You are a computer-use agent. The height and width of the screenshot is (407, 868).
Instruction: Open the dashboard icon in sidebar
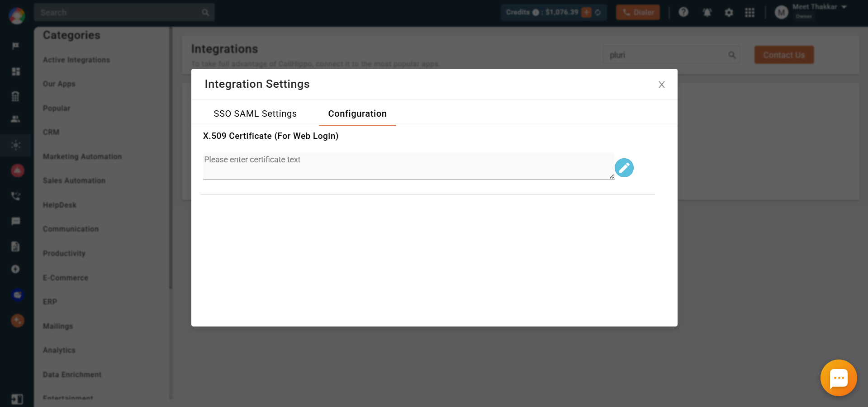pos(16,71)
